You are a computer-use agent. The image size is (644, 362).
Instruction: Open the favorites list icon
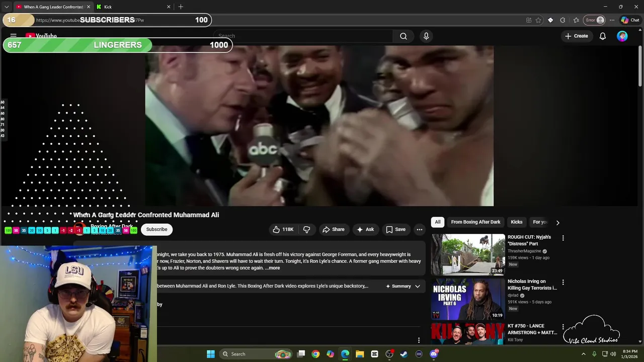pyautogui.click(x=576, y=20)
